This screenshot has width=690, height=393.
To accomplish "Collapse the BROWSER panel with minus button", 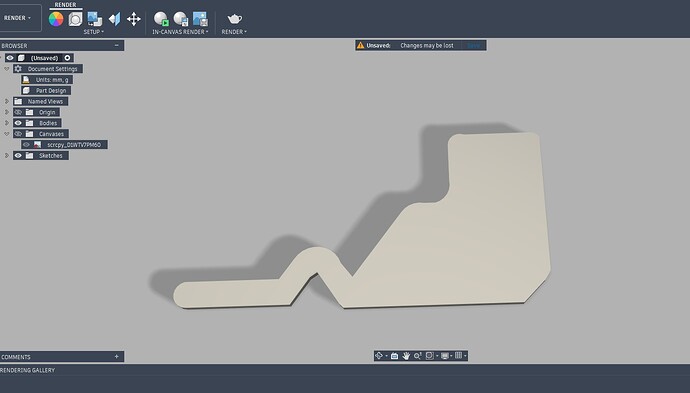I will click(117, 45).
